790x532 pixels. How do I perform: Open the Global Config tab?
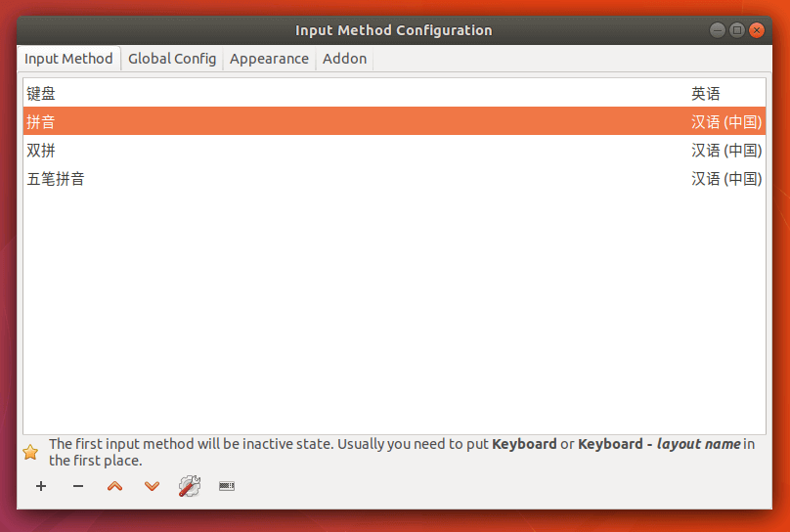172,59
